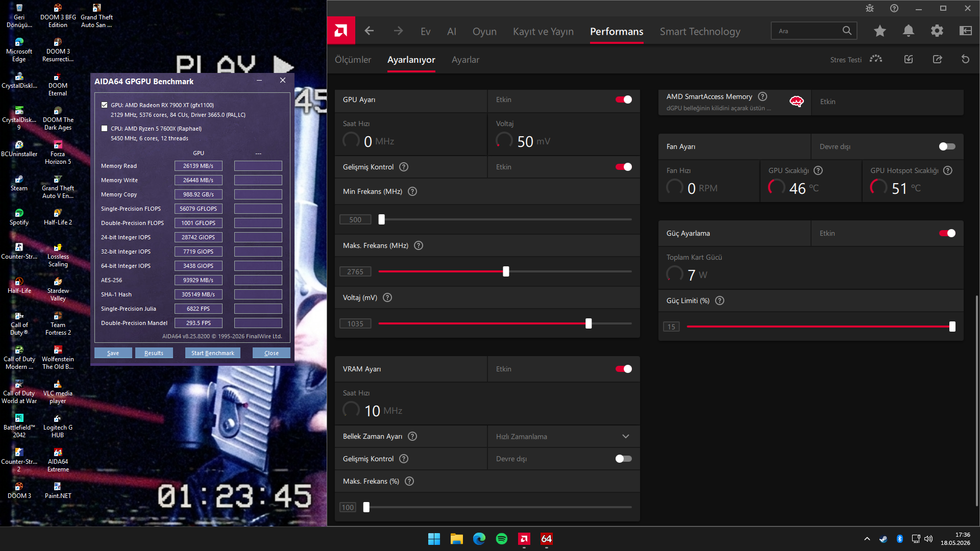This screenshot has height=551, width=980.
Task: Show help for Maks. Frekans (MHz)
Action: [x=419, y=245]
